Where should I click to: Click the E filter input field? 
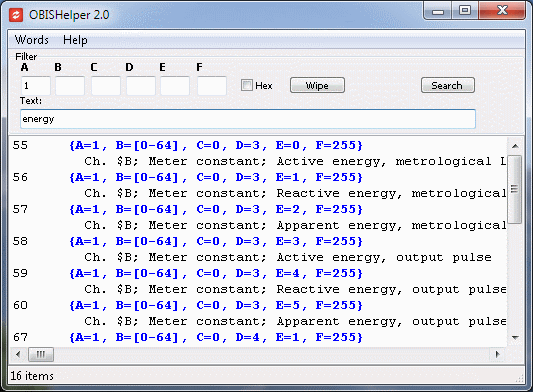[x=175, y=86]
